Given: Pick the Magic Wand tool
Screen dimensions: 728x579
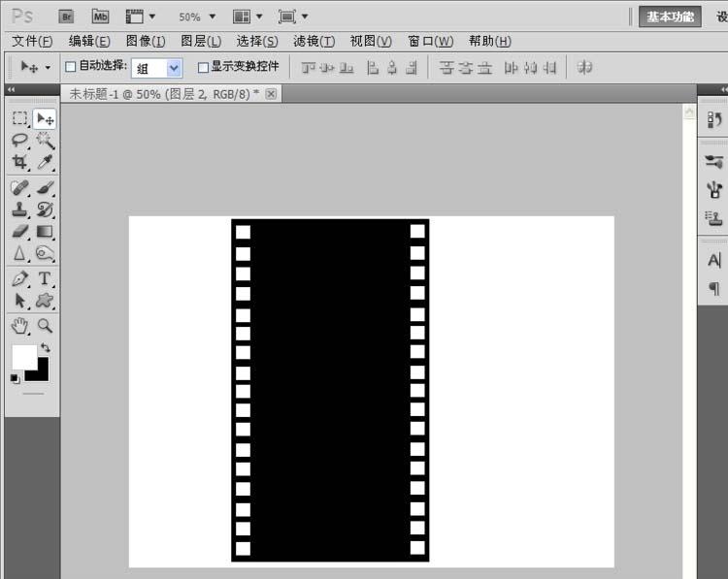Looking at the screenshot, I should click(45, 141).
